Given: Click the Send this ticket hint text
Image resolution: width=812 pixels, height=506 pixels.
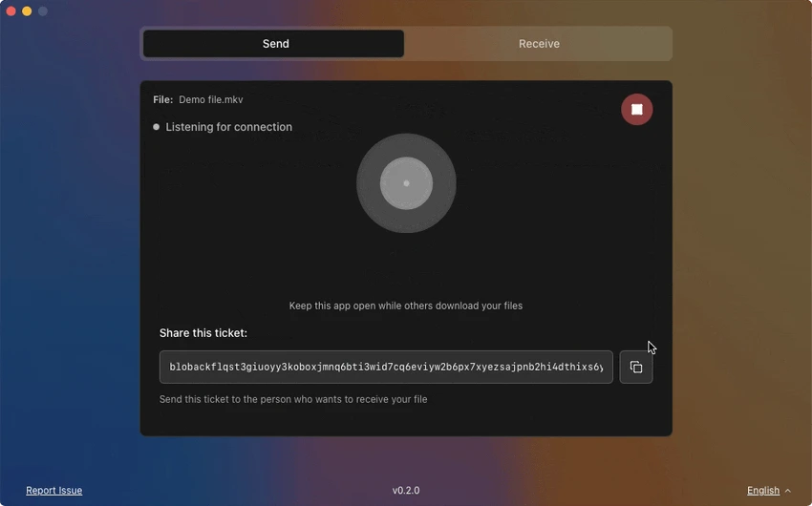Looking at the screenshot, I should 293,400.
